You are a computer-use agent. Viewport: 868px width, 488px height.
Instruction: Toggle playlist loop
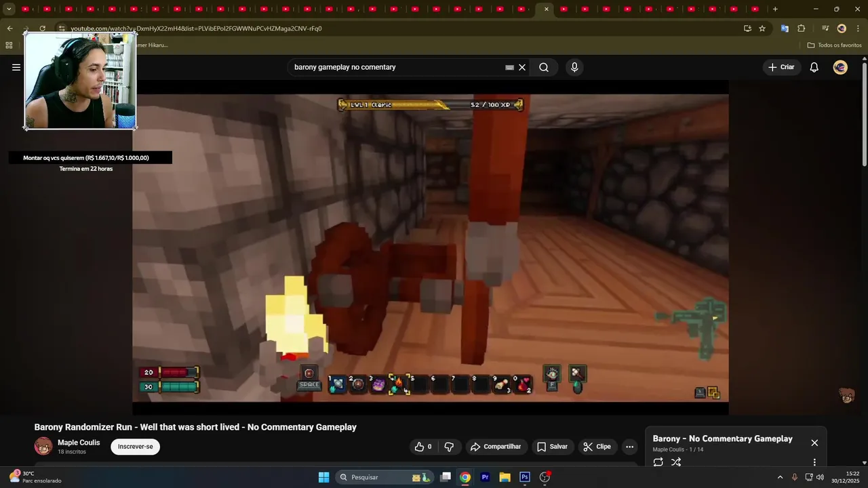[x=658, y=462]
